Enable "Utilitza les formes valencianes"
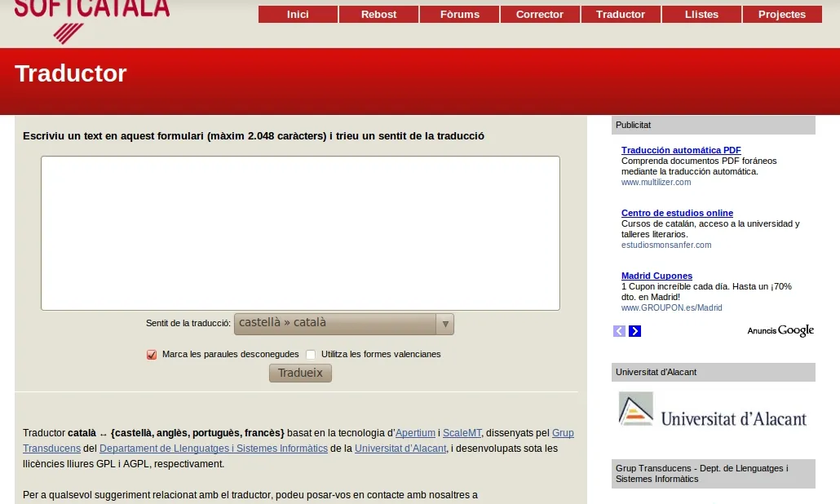 (x=310, y=355)
